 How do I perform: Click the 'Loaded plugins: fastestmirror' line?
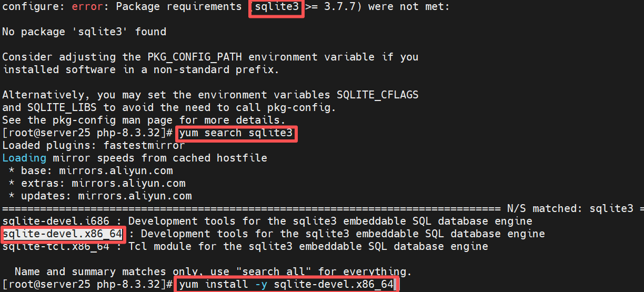[94, 146]
